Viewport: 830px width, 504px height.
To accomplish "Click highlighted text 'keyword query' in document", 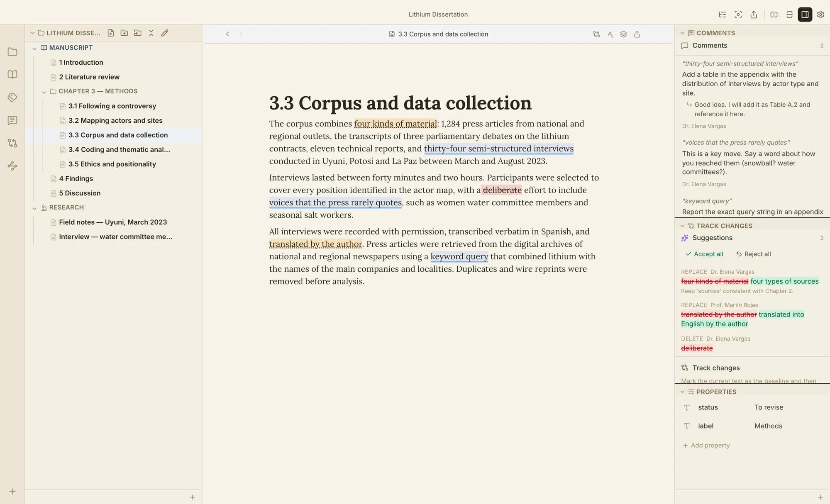I will click(459, 256).
